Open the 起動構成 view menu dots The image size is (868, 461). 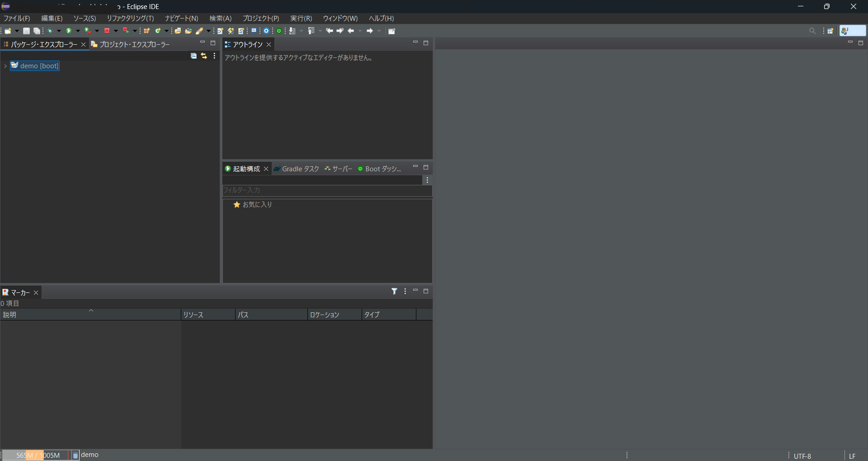point(427,180)
